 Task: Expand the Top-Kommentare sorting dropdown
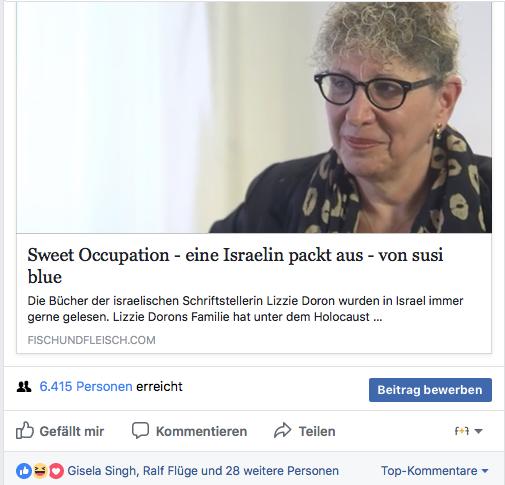[x=435, y=471]
